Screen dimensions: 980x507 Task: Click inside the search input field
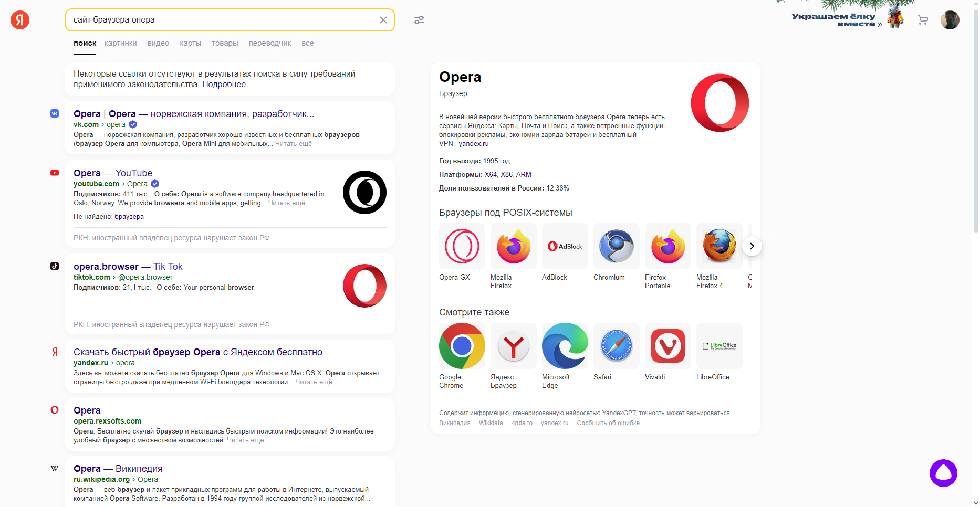221,20
